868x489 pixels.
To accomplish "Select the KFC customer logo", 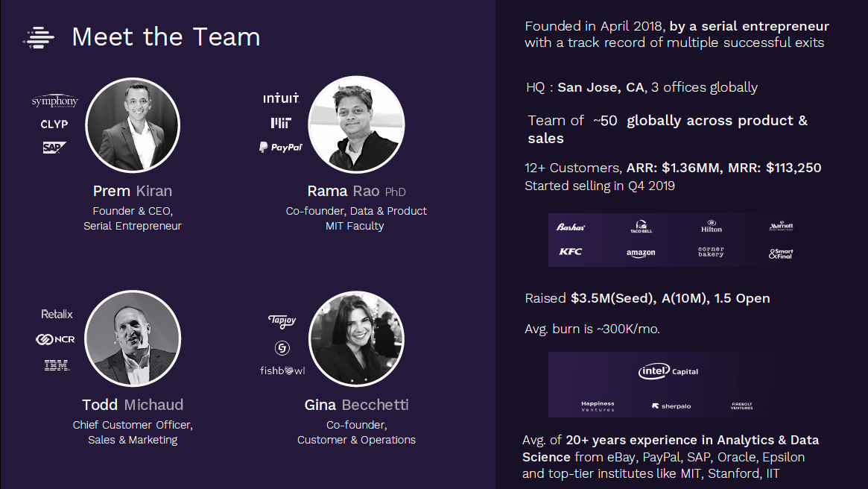I will coord(570,251).
